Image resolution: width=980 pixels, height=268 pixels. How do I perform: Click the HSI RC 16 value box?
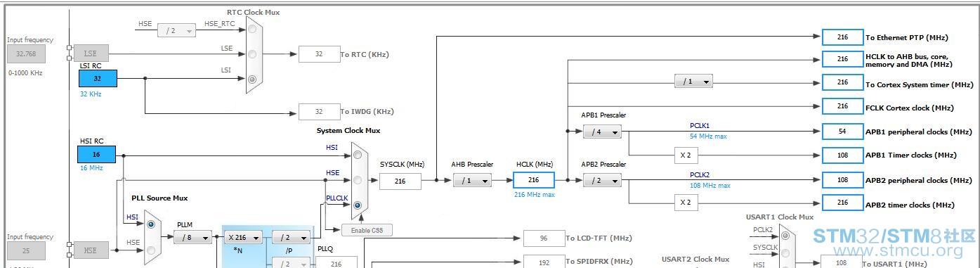[x=96, y=154]
